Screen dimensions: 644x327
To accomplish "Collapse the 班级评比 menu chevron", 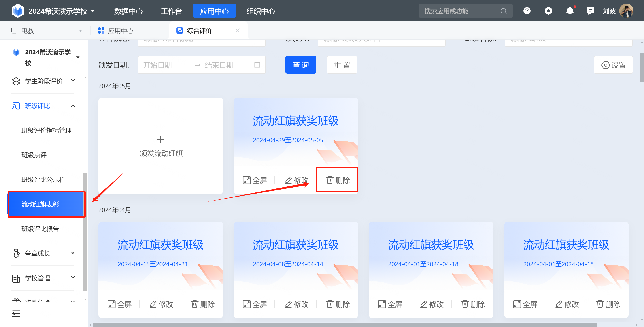I will click(x=73, y=106).
